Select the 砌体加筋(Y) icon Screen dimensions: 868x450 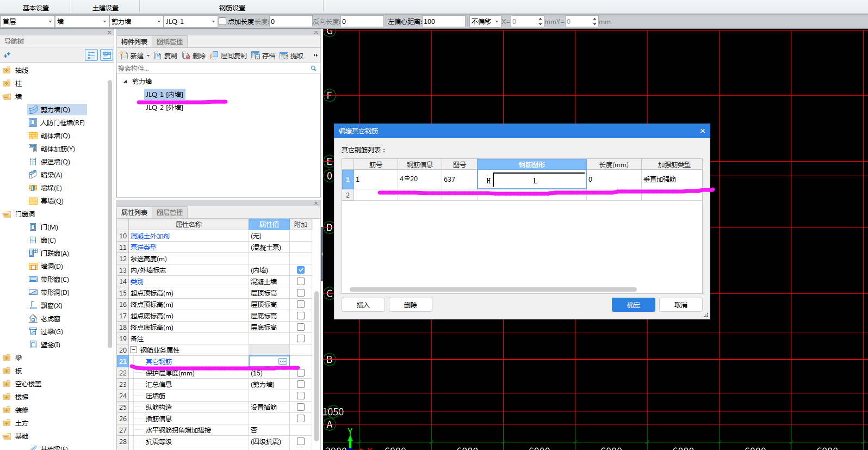33,149
